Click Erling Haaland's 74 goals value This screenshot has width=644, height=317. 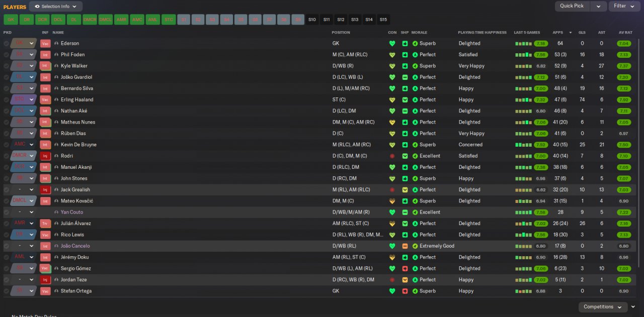tap(582, 99)
